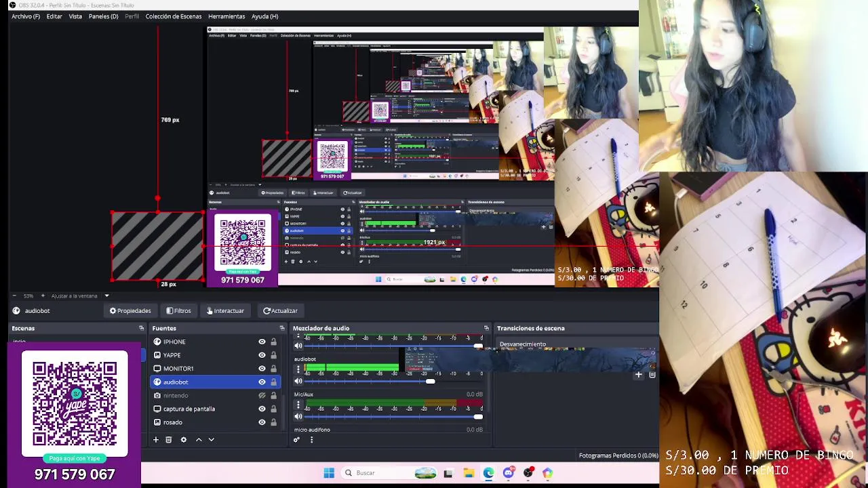Open audiobot mixer options kebab menu
This screenshot has height=488, width=868.
tap(298, 369)
